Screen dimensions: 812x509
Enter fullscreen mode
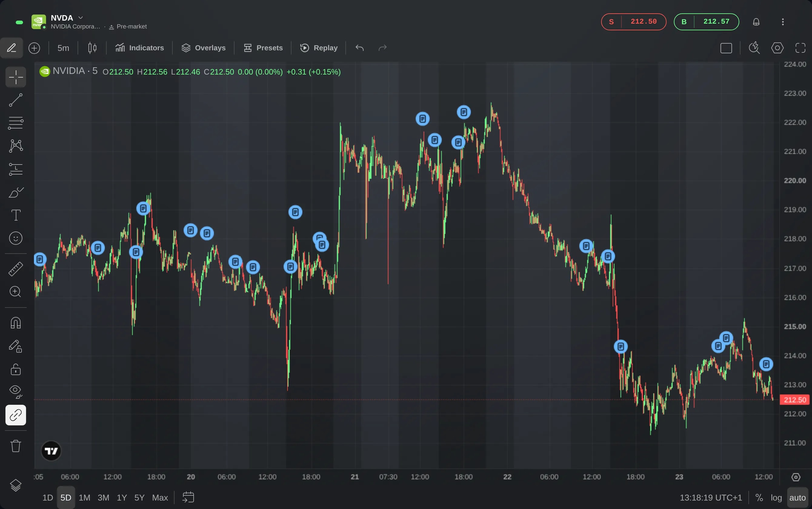pos(800,48)
